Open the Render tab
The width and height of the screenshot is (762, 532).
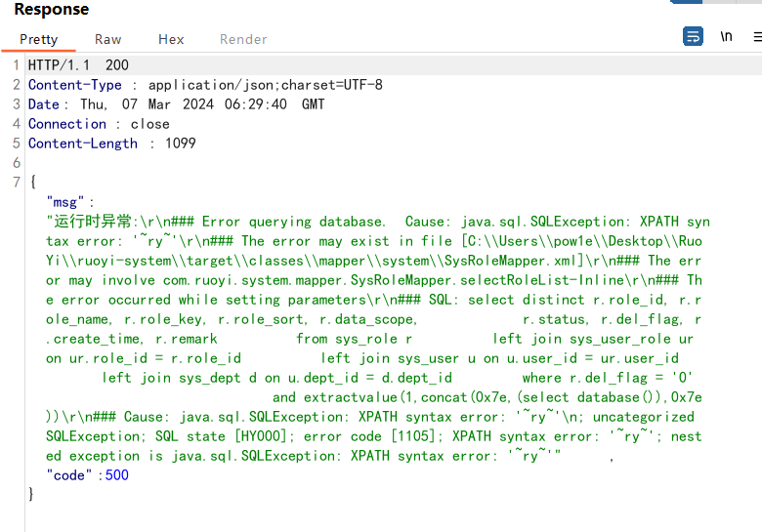243,39
